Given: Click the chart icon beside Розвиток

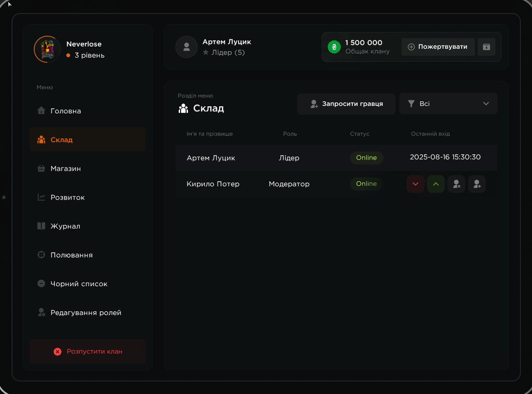Looking at the screenshot, I should (x=41, y=197).
